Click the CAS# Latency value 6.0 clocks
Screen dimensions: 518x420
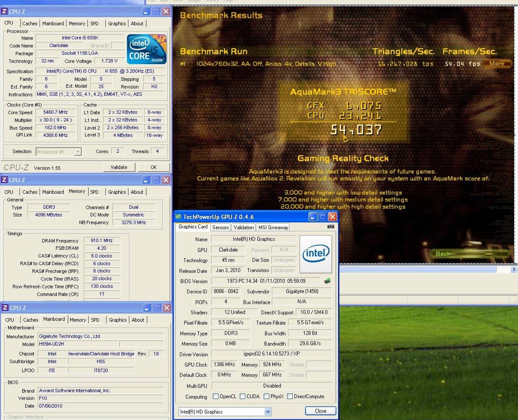click(x=102, y=256)
